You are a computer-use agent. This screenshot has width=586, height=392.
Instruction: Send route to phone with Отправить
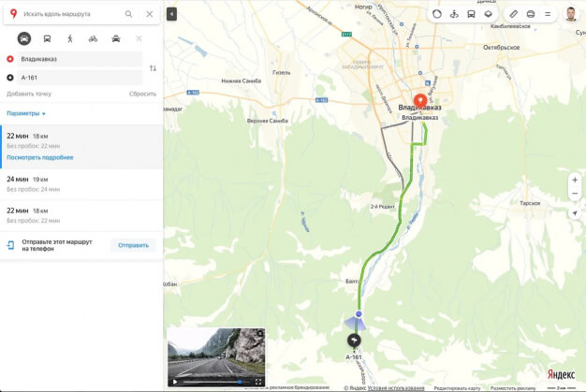[134, 245]
